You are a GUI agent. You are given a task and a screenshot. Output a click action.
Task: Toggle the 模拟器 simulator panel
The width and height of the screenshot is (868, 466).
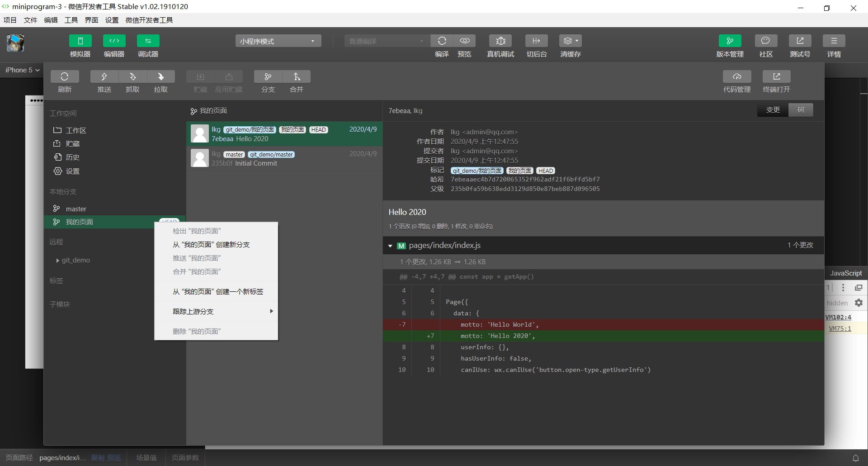coord(80,41)
